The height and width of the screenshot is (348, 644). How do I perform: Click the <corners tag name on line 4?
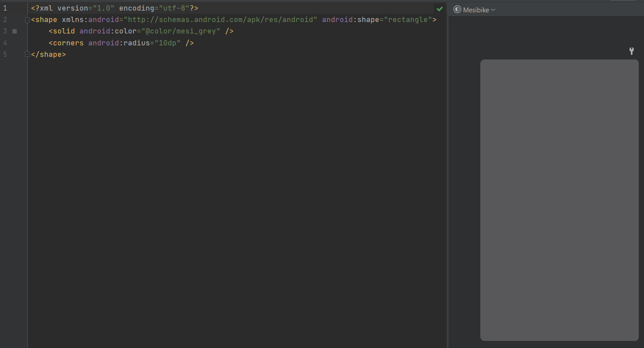click(x=66, y=43)
